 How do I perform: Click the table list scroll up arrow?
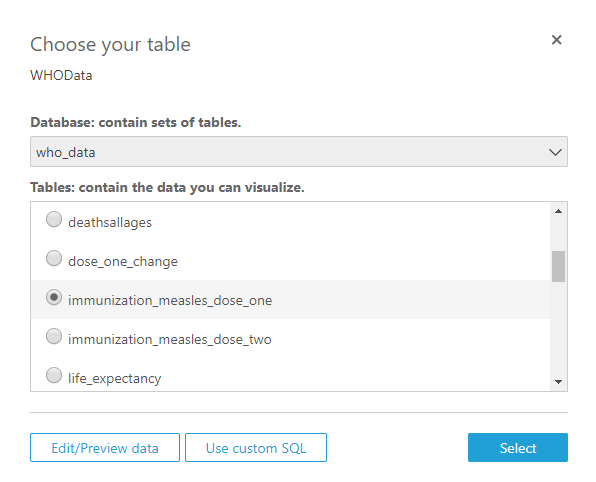[x=558, y=211]
